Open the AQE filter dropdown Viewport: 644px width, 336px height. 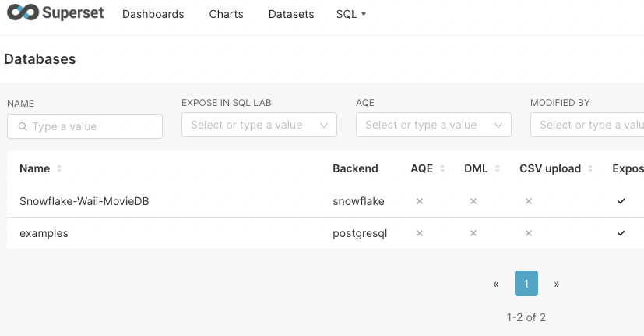(x=433, y=125)
